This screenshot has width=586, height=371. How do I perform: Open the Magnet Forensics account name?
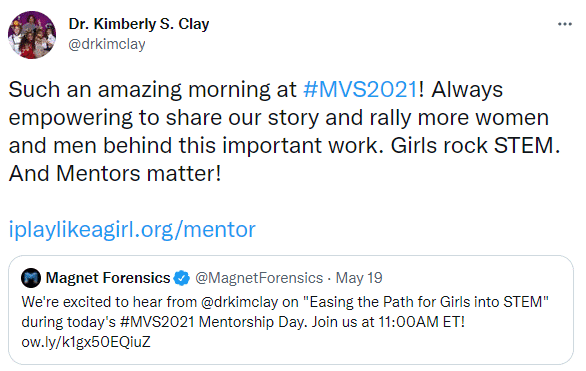(x=108, y=278)
